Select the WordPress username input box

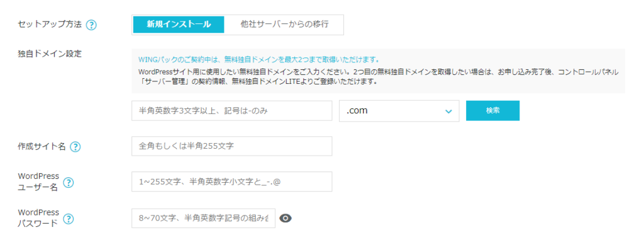pos(231,182)
